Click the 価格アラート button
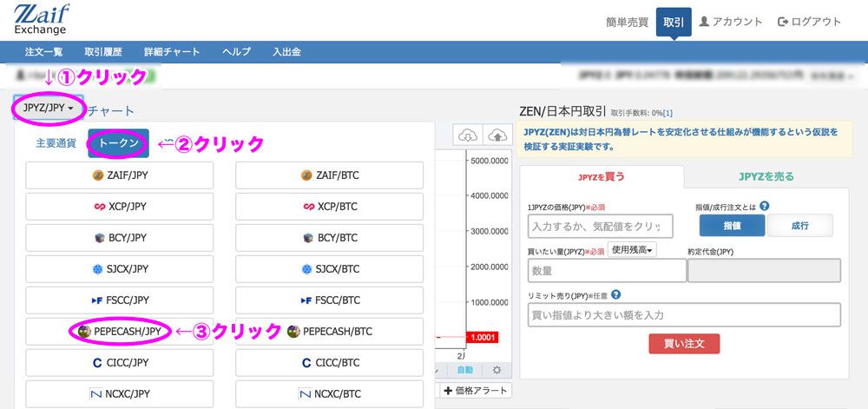The width and height of the screenshot is (868, 409). pyautogui.click(x=476, y=391)
